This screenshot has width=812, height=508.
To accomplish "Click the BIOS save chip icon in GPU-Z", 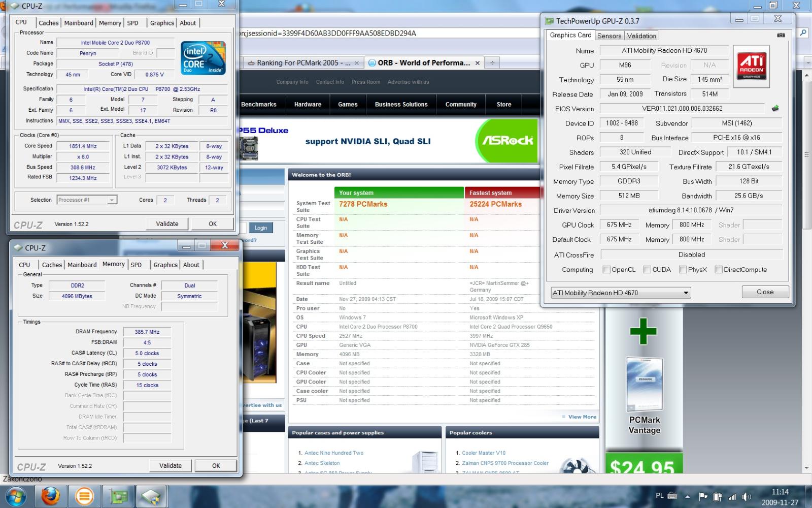I will [x=775, y=108].
